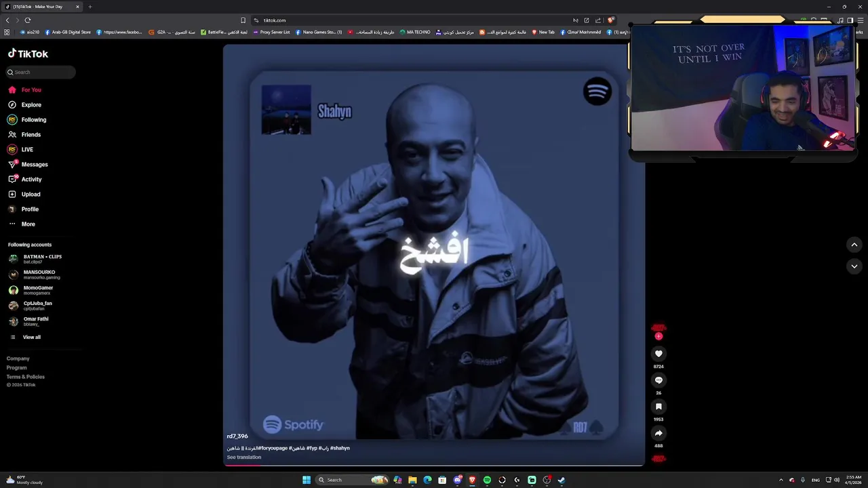Expand the More menu

(21, 224)
